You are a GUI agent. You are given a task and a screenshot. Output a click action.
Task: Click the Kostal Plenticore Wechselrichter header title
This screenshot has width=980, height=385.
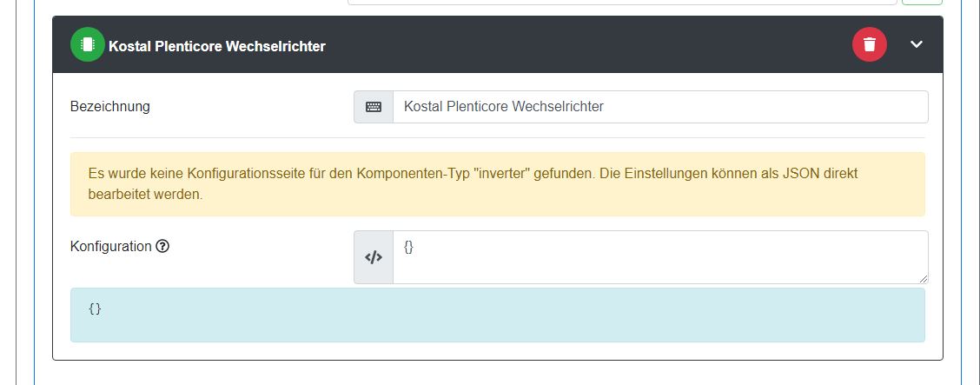click(x=217, y=46)
